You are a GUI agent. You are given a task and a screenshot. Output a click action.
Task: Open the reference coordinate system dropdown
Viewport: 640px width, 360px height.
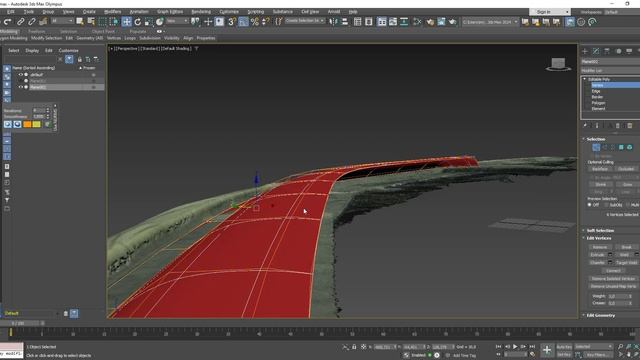click(177, 21)
